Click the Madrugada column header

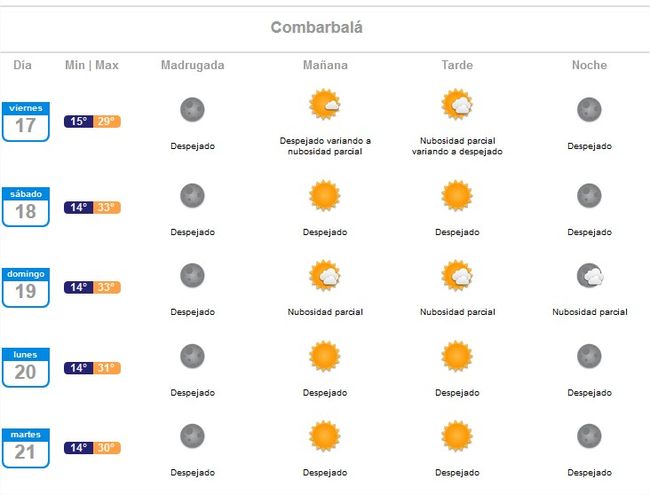(193, 65)
